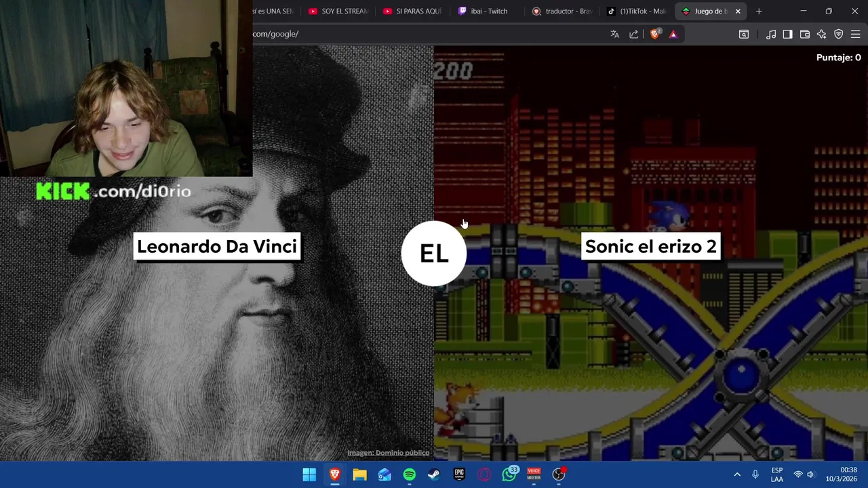Switch to the traductor - Brave tab
The height and width of the screenshot is (488, 868).
tap(561, 11)
